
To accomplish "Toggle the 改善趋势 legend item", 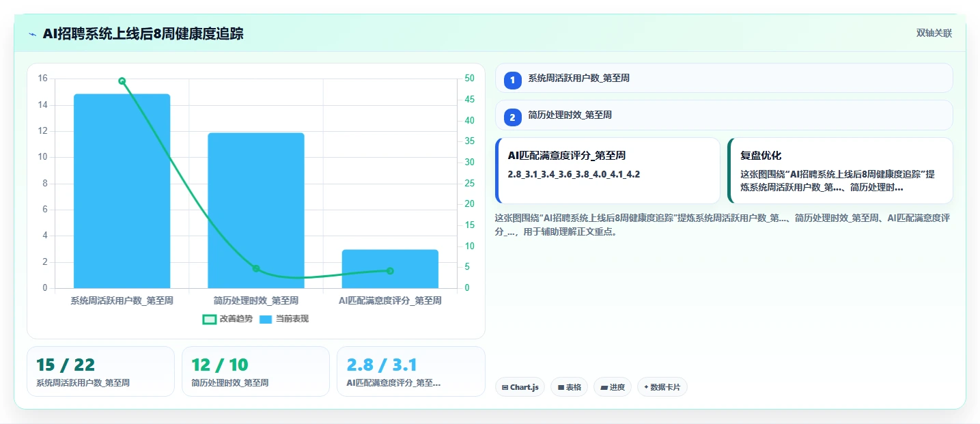I will pyautogui.click(x=227, y=319).
